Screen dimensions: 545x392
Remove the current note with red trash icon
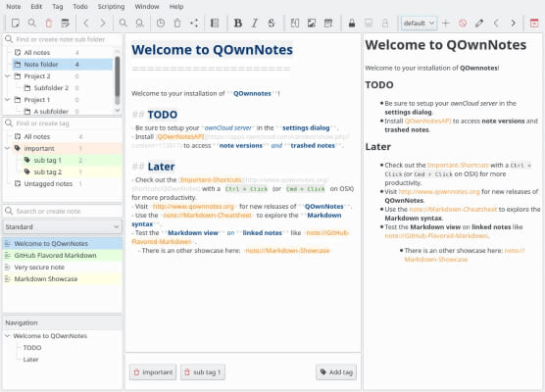point(49,24)
